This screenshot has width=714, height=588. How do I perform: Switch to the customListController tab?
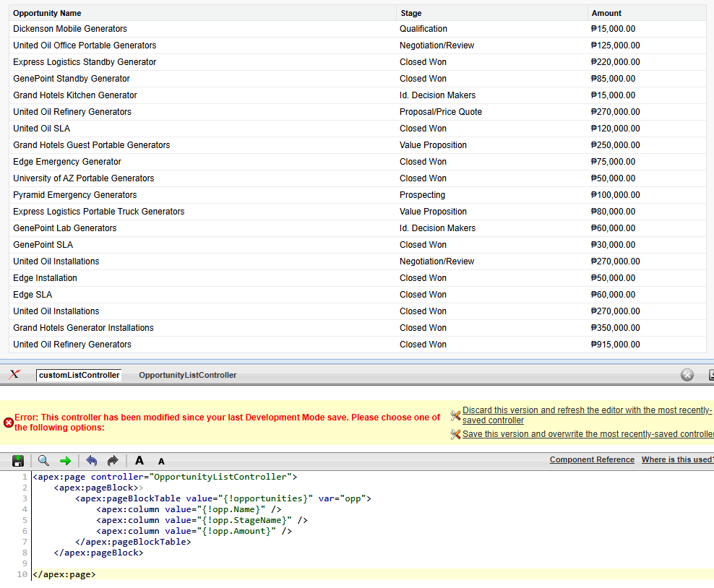coord(78,375)
